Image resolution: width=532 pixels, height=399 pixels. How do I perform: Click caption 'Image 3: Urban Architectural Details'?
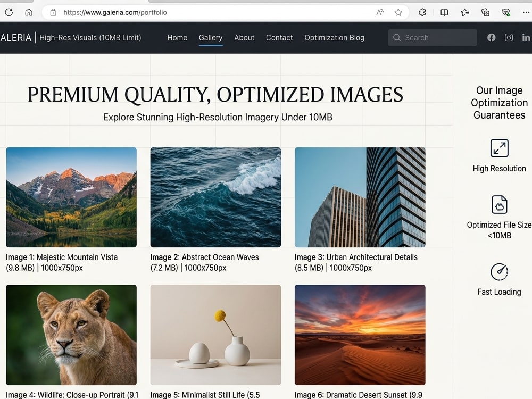point(356,257)
